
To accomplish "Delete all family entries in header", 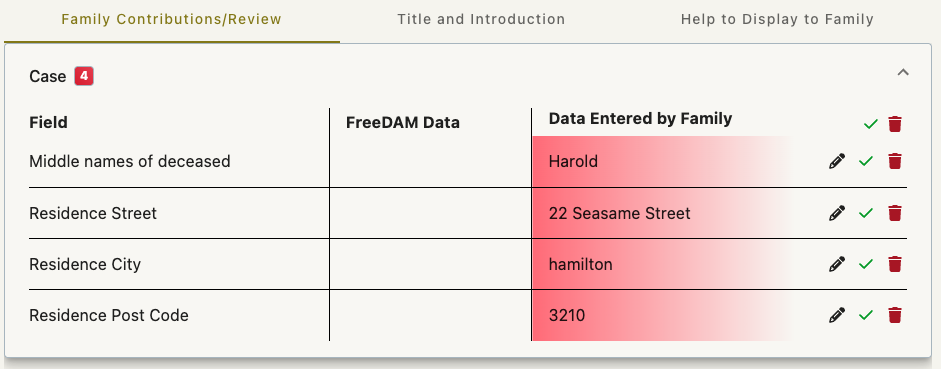I will (895, 124).
